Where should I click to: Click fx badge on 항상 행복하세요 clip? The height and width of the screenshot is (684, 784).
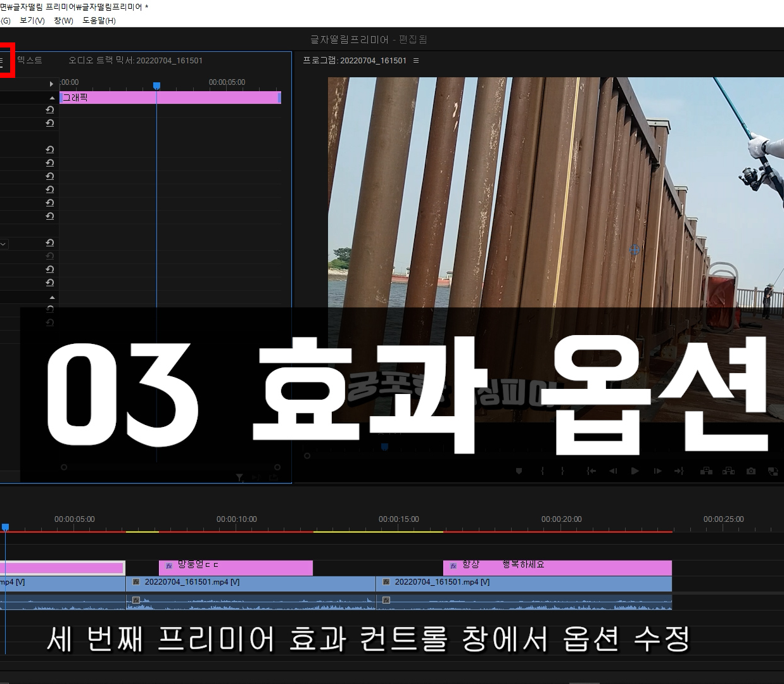pos(453,566)
